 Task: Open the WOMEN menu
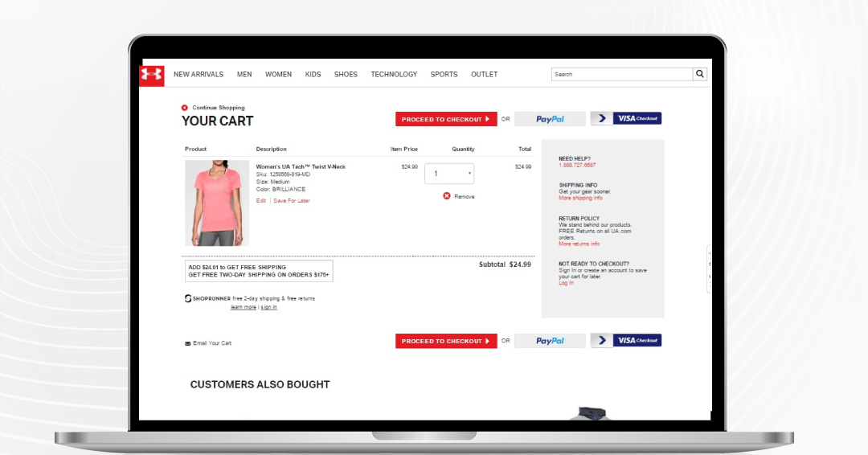click(x=278, y=74)
